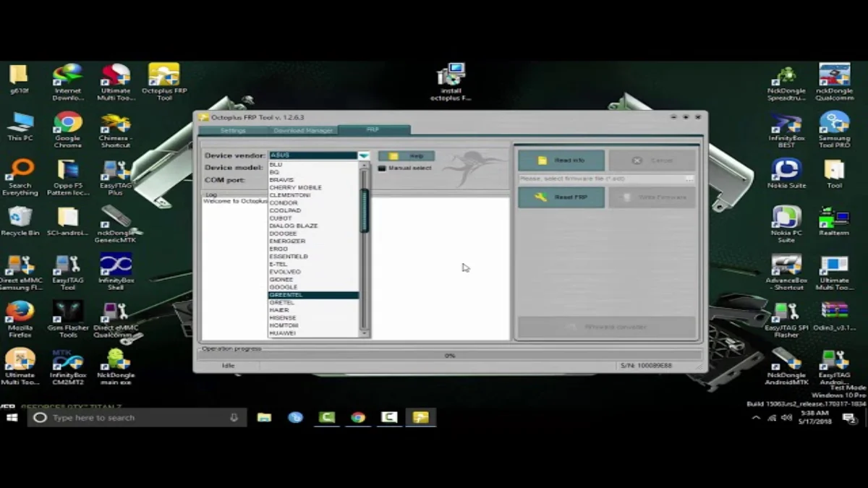Launch Direct eMMC Samsung desktop shortcut
This screenshot has height=488, width=868.
click(x=20, y=273)
